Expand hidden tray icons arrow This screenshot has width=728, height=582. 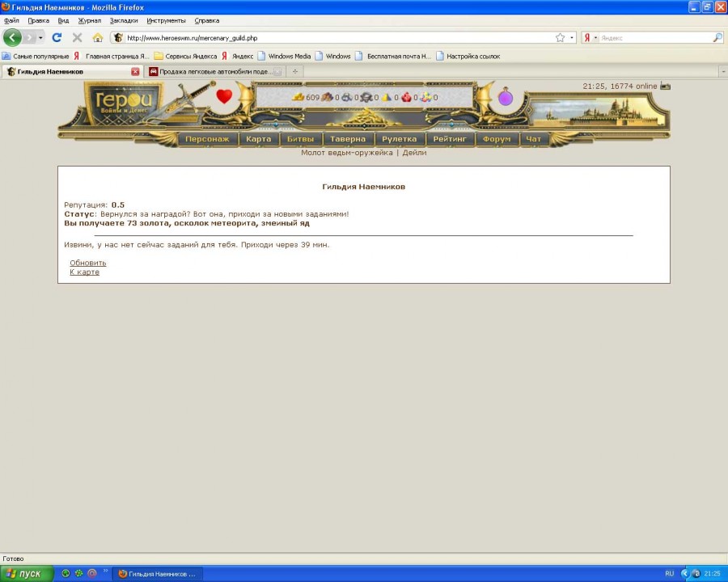point(684,574)
